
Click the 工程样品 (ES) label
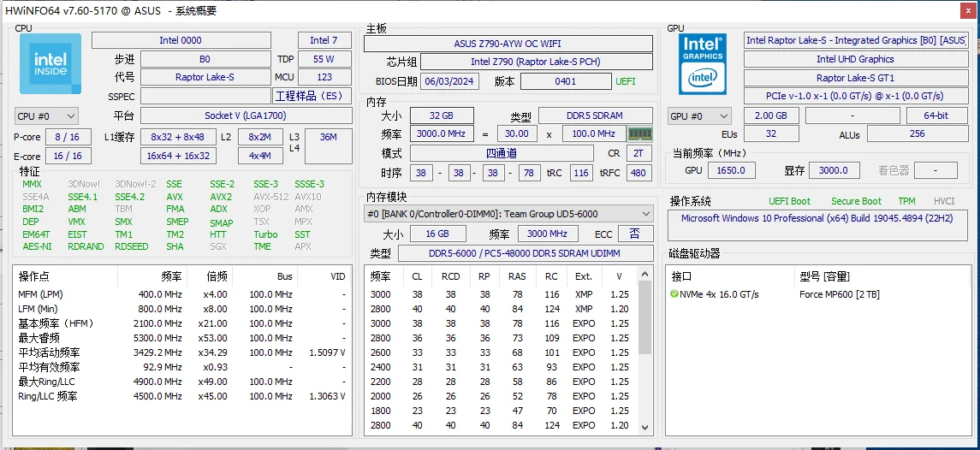(312, 97)
